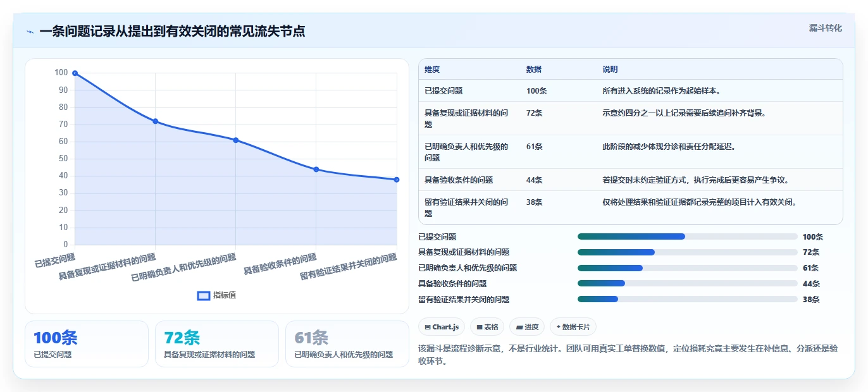Click the chart data point at 38
This screenshot has width=868, height=392.
pos(397,180)
